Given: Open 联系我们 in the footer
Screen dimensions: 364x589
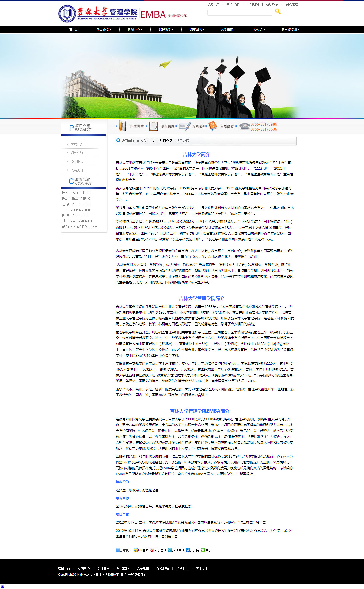Looking at the screenshot, I should coord(182,568).
